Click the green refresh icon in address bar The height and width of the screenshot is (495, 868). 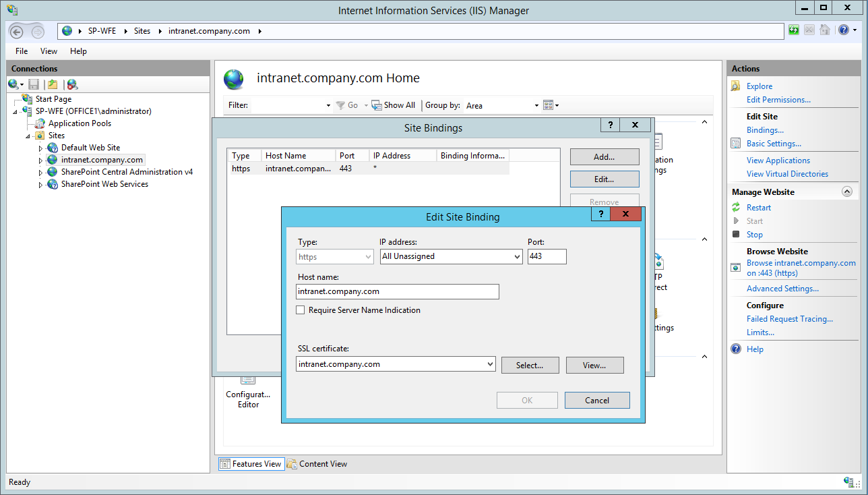[794, 30]
